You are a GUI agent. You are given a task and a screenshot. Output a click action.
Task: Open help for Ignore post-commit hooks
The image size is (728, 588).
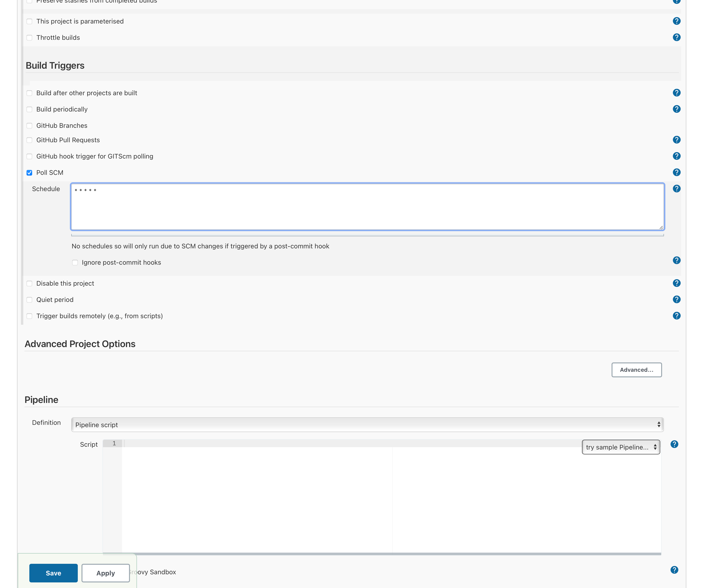click(676, 260)
